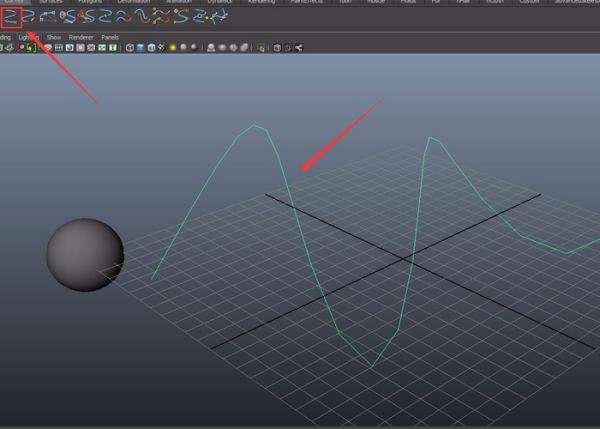Image resolution: width=600 pixels, height=429 pixels.
Task: Click the green bracket panel toolbar icon
Action: (31, 48)
